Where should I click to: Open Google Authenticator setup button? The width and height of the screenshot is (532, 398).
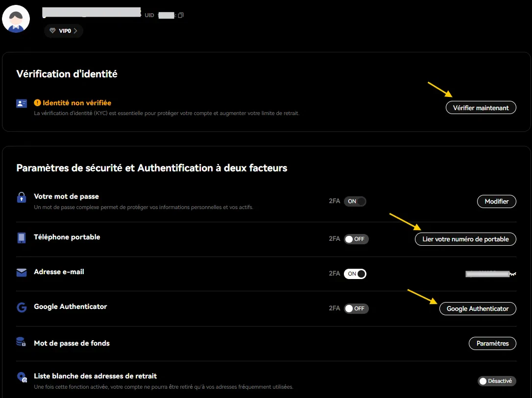[x=477, y=308]
